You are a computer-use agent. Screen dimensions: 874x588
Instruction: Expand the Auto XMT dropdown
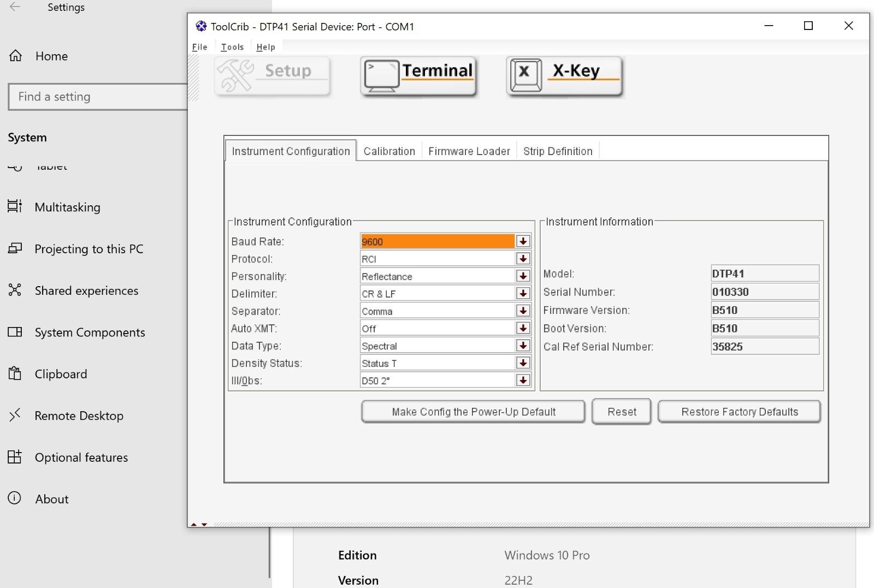point(523,328)
